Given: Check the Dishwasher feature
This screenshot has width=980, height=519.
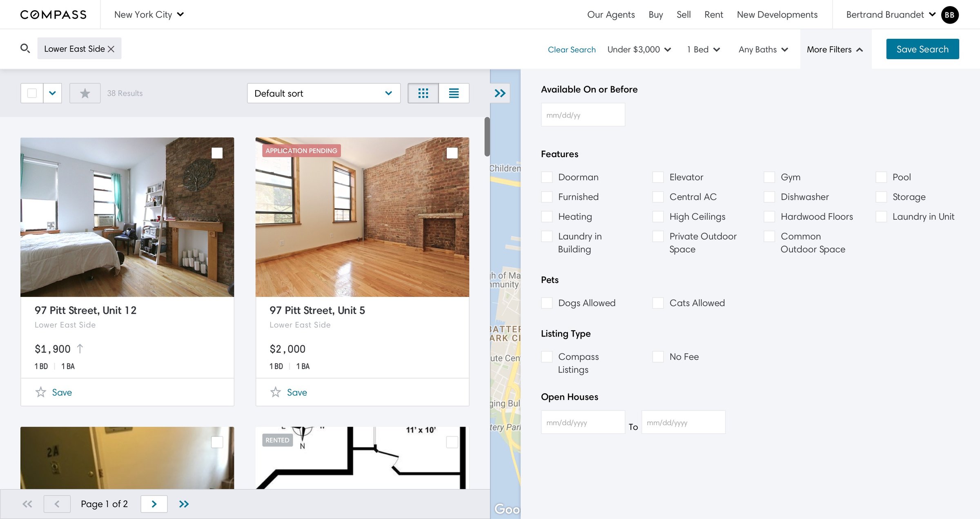Looking at the screenshot, I should 769,197.
